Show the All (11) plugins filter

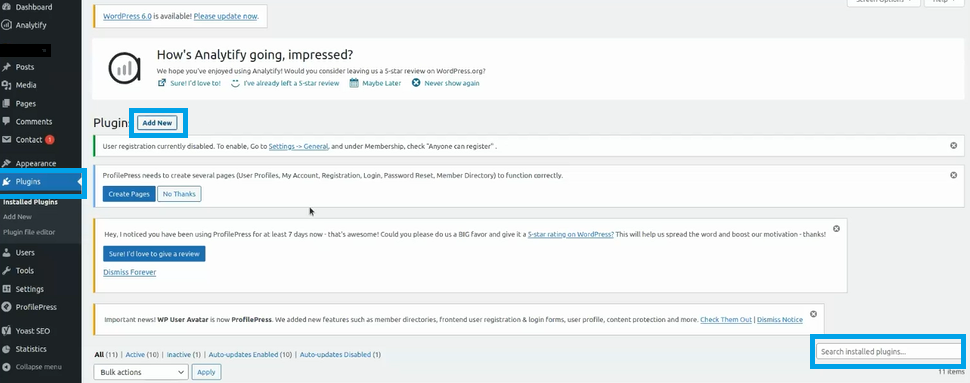[106, 355]
